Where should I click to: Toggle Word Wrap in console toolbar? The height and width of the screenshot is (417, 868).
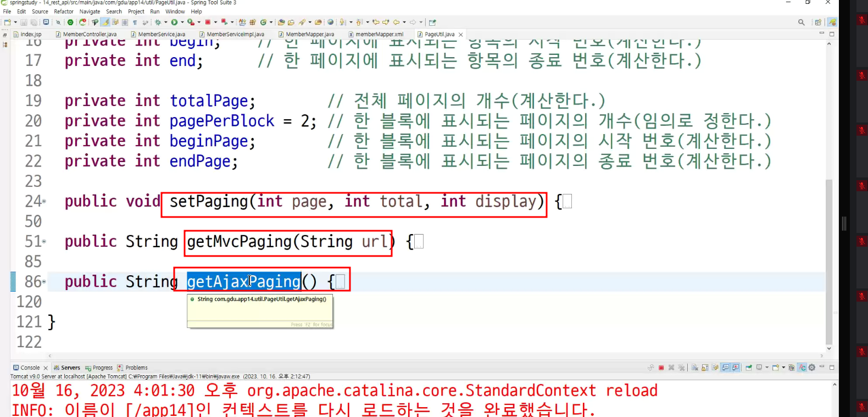715,368
